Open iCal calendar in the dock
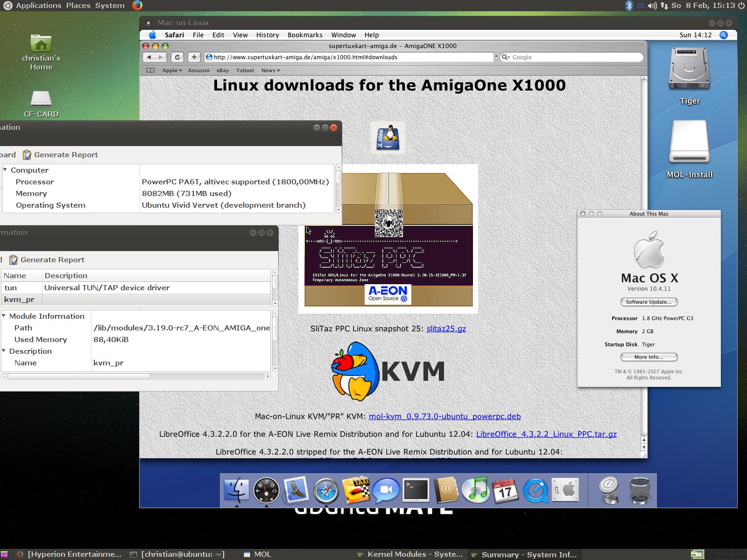This screenshot has height=560, width=747. tap(505, 490)
